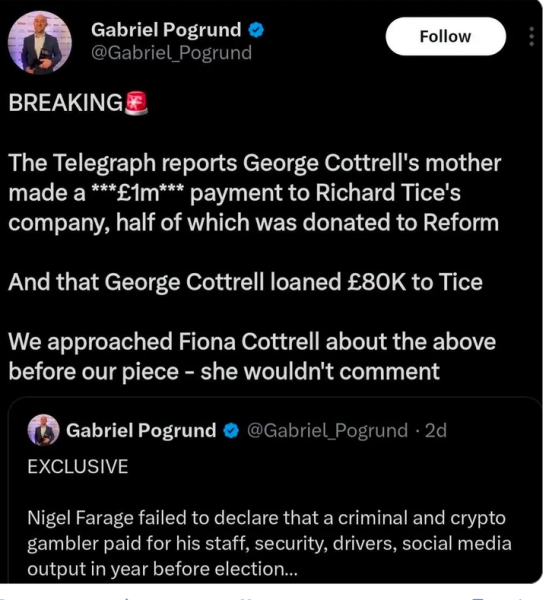This screenshot has width=549, height=600.
Task: Open the 2d timestamp of the quoted tweet
Action: pyautogui.click(x=436, y=431)
